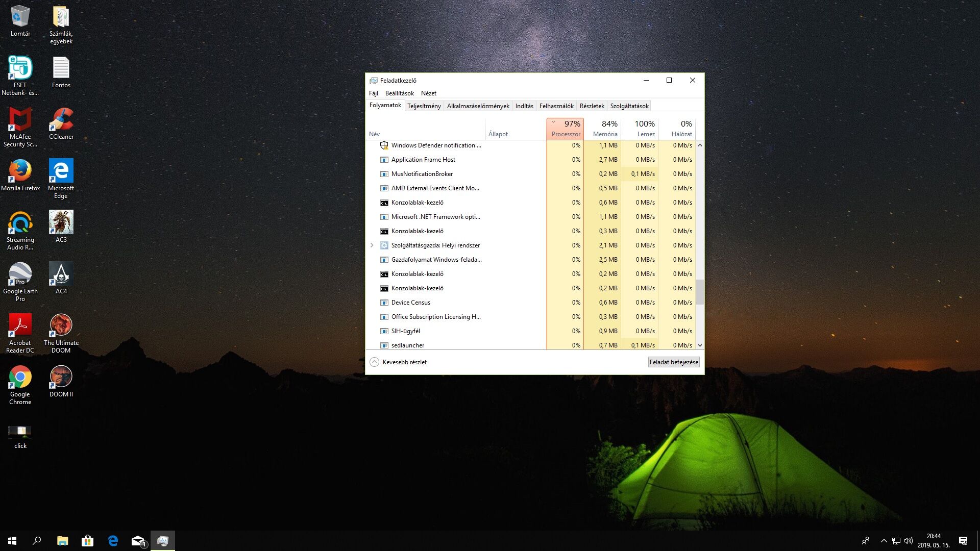Screen dimensions: 980x551
Task: Collapse view with Kevesebb részlet arrow
Action: click(x=374, y=362)
